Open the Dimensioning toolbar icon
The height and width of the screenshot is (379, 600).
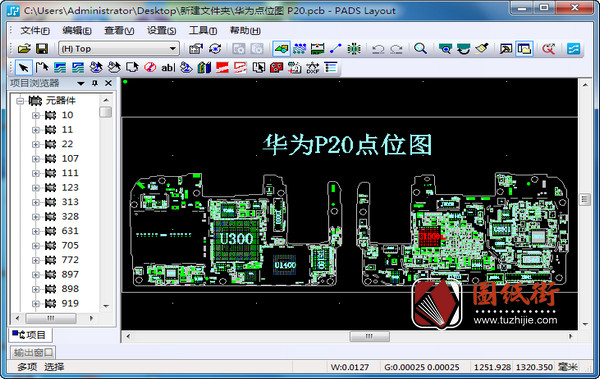click(x=318, y=49)
